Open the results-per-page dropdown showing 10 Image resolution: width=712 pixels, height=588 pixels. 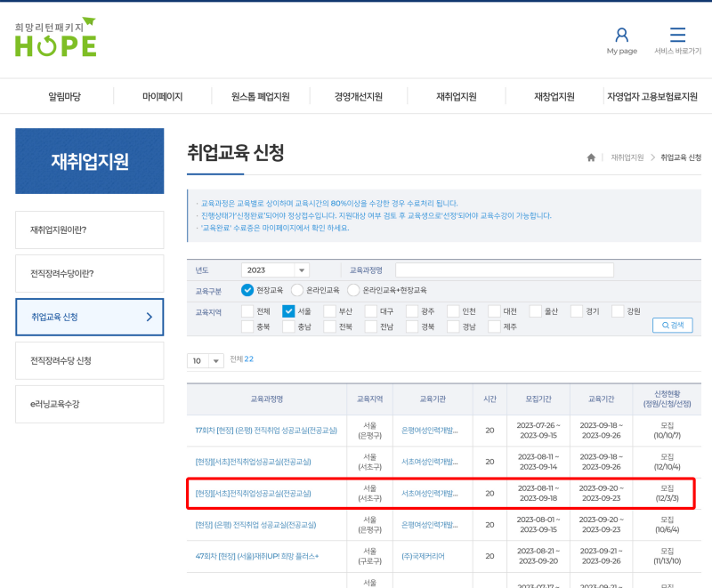(x=203, y=360)
